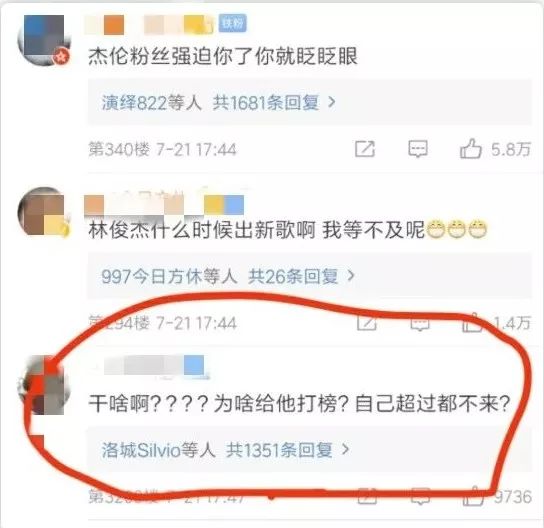The height and width of the screenshot is (528, 544).
Task: Open replier 演绎822 profile link
Action: (135, 103)
